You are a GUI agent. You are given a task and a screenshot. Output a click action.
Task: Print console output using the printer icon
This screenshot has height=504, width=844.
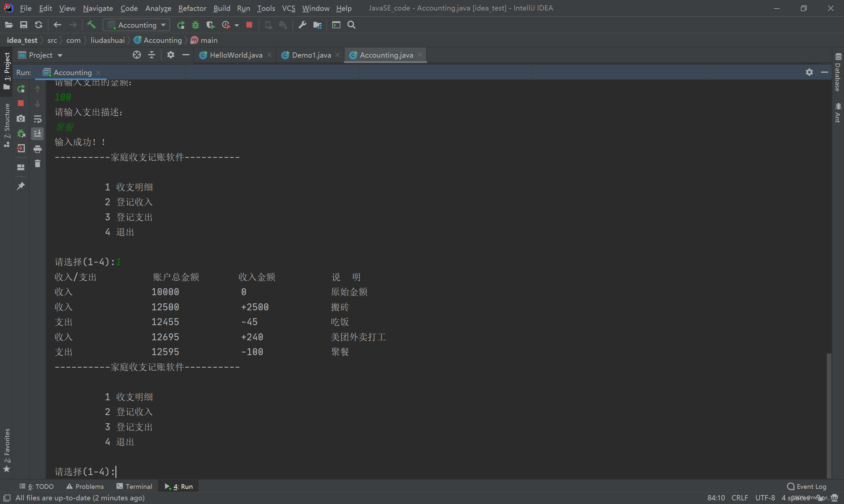click(x=38, y=149)
